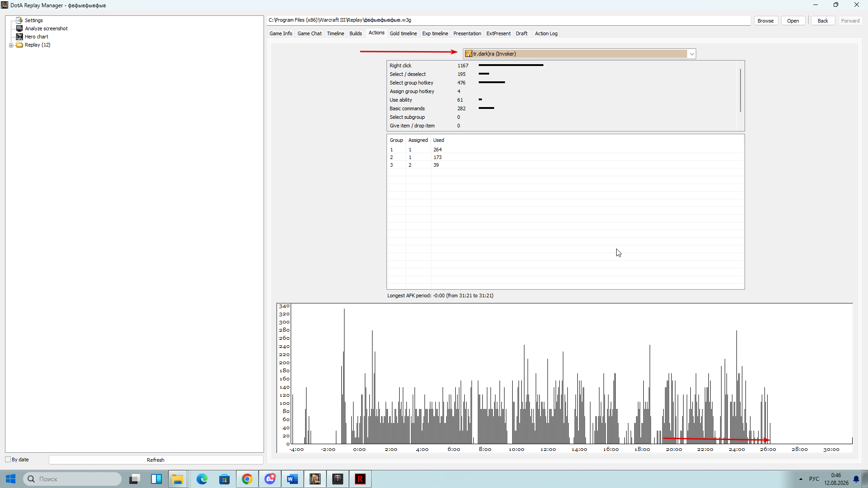Click the Settings tree icon

click(19, 20)
